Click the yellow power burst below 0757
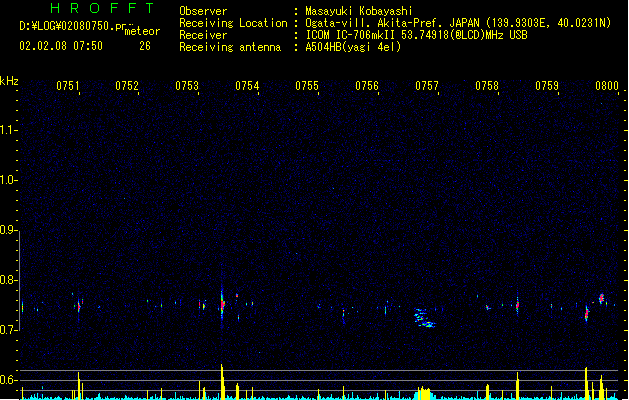 [x=424, y=393]
